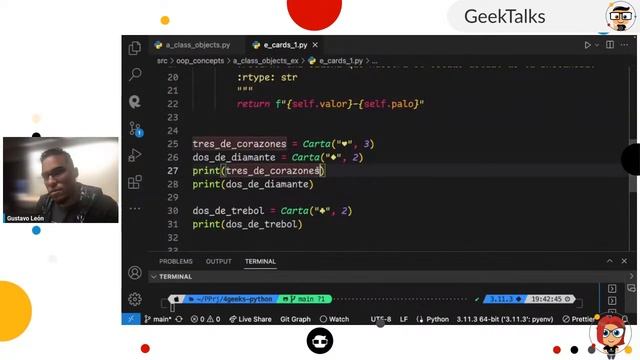This screenshot has height=360, width=640.
Task: Run the Python file with play icon
Action: coord(587,45)
